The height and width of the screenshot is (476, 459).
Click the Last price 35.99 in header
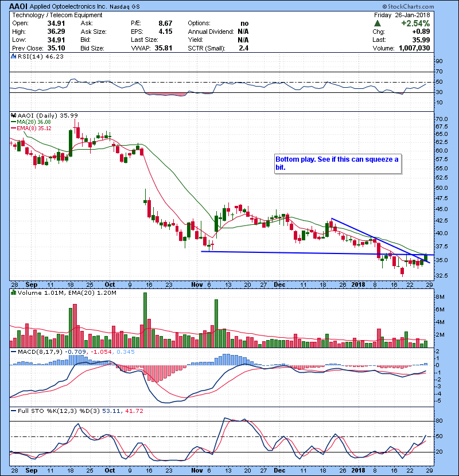[421, 40]
